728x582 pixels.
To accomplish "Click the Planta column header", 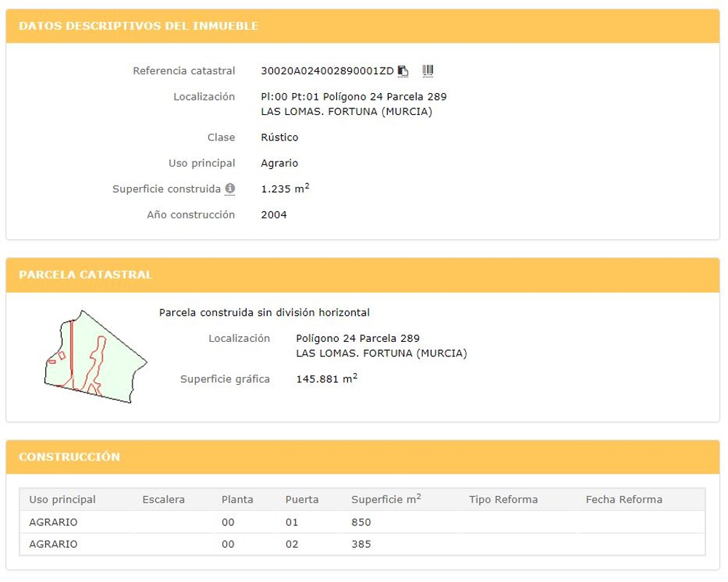I will coord(237,500).
